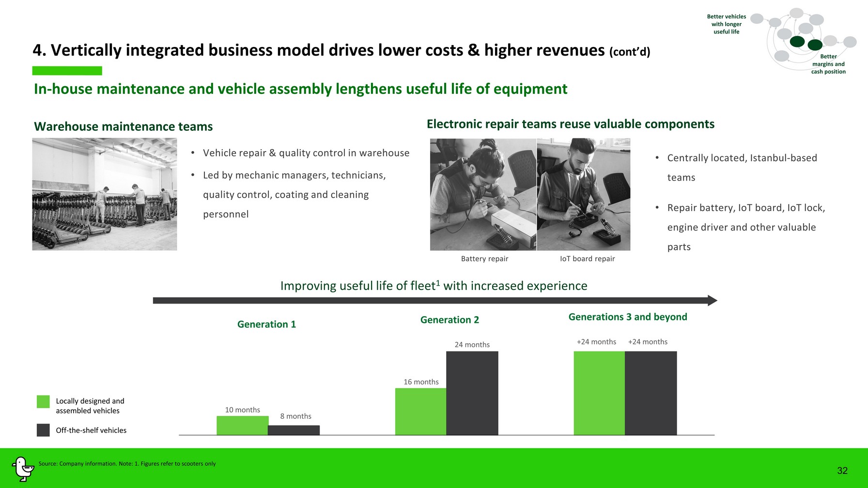The image size is (868, 488).
Task: Click the left dark green circle in the diagram
Action: pyautogui.click(x=797, y=42)
